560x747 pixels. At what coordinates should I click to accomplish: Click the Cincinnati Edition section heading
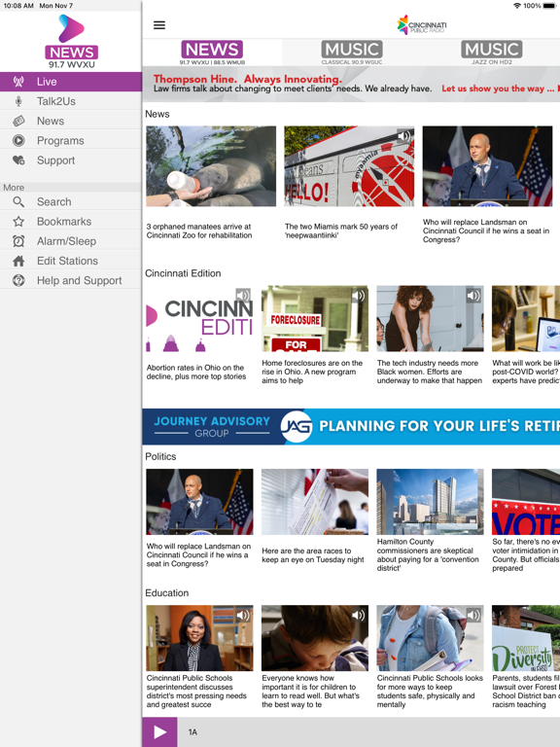click(183, 273)
